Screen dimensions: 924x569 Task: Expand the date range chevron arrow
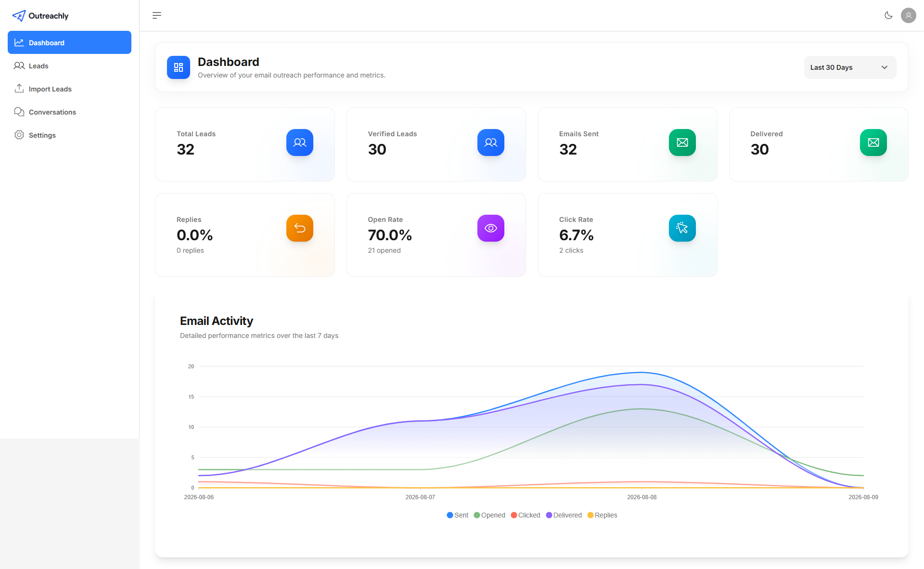pos(885,67)
